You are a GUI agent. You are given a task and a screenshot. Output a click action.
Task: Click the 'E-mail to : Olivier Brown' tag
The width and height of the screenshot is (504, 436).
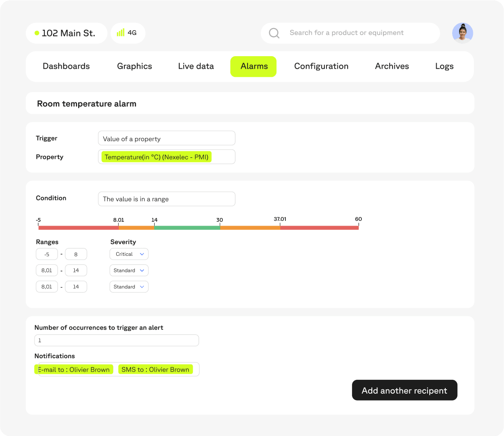[x=74, y=369]
